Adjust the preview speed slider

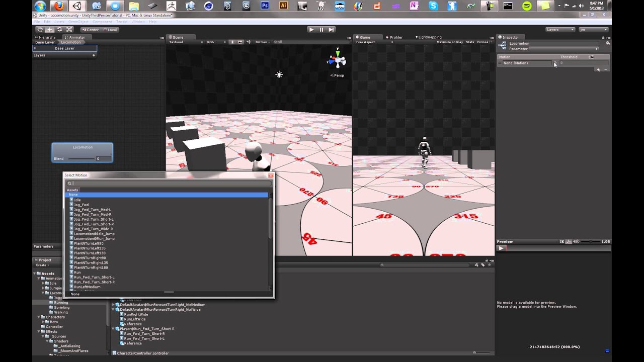[x=591, y=242]
